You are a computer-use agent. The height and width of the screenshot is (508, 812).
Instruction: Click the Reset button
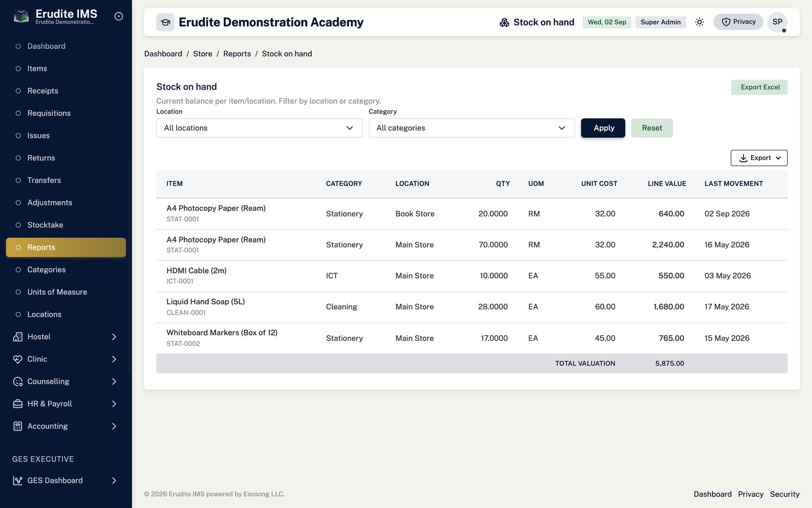click(x=652, y=128)
